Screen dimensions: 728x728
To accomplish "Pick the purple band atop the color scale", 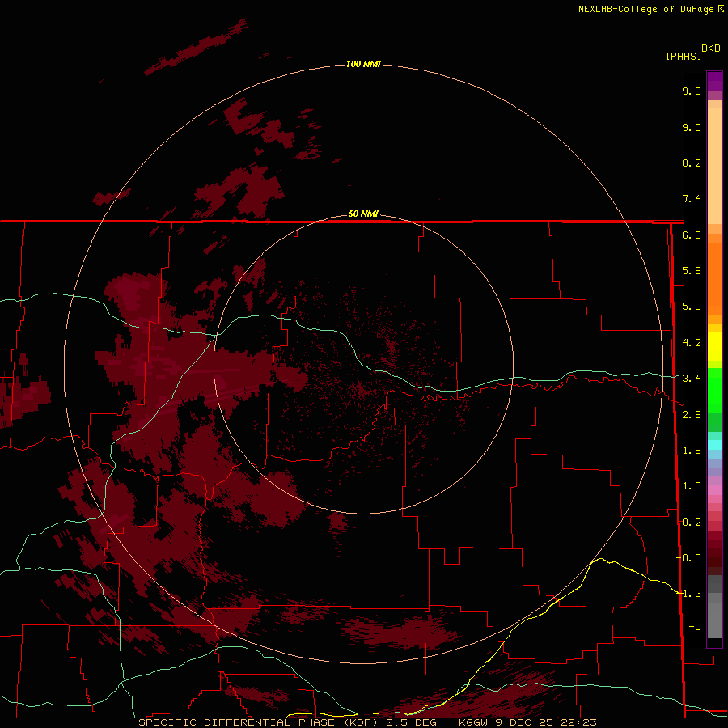I will tap(714, 81).
